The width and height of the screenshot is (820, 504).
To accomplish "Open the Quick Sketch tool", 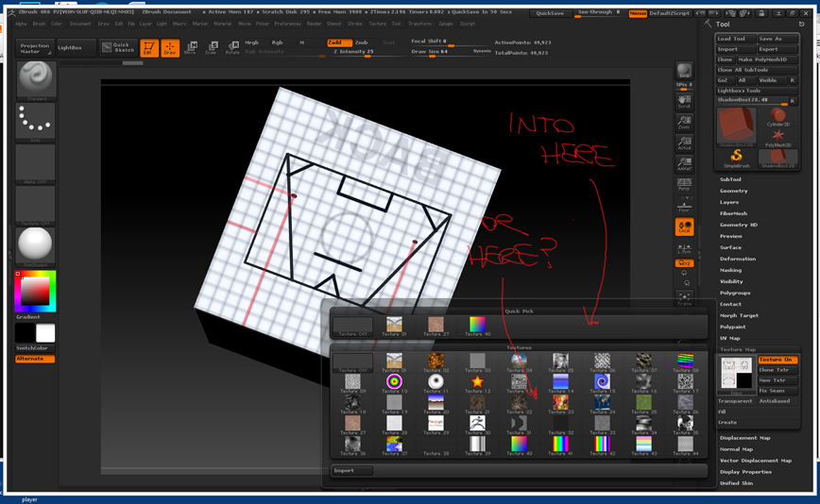I will tap(118, 47).
